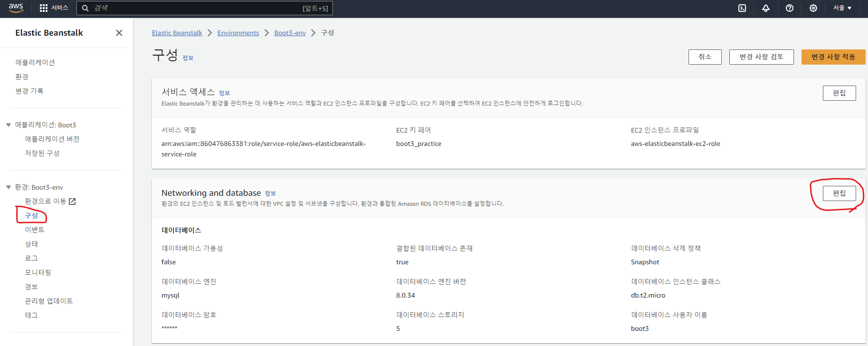868x346 pixels.
Task: Collapse the 환경: Boot3-env section
Action: [x=9, y=187]
